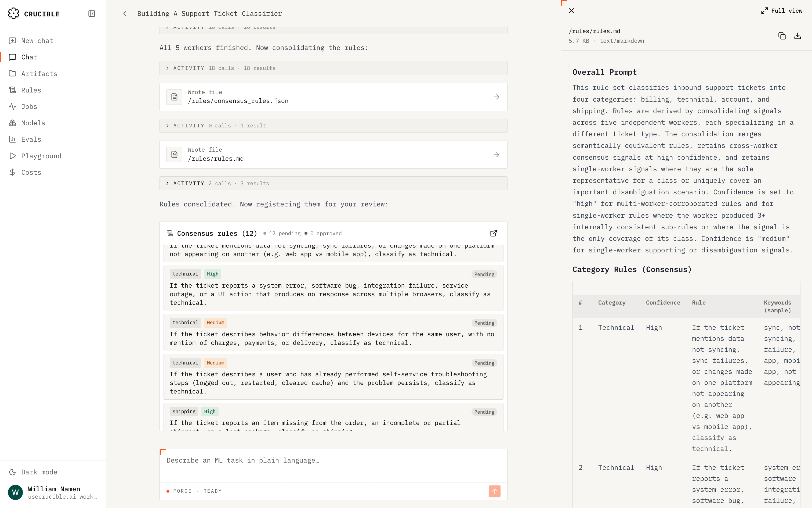Click the shipping category tag
The width and height of the screenshot is (812, 508).
point(184,412)
